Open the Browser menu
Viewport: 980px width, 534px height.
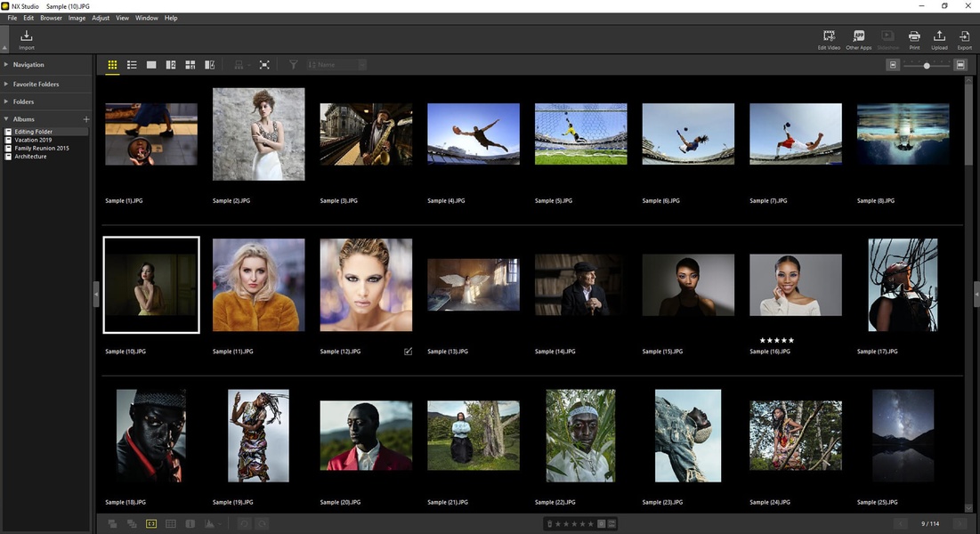(51, 18)
